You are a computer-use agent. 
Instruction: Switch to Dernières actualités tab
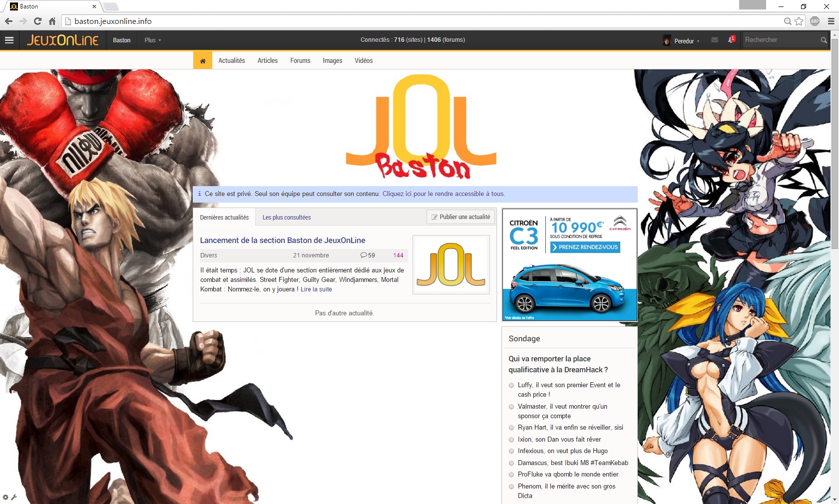[224, 218]
